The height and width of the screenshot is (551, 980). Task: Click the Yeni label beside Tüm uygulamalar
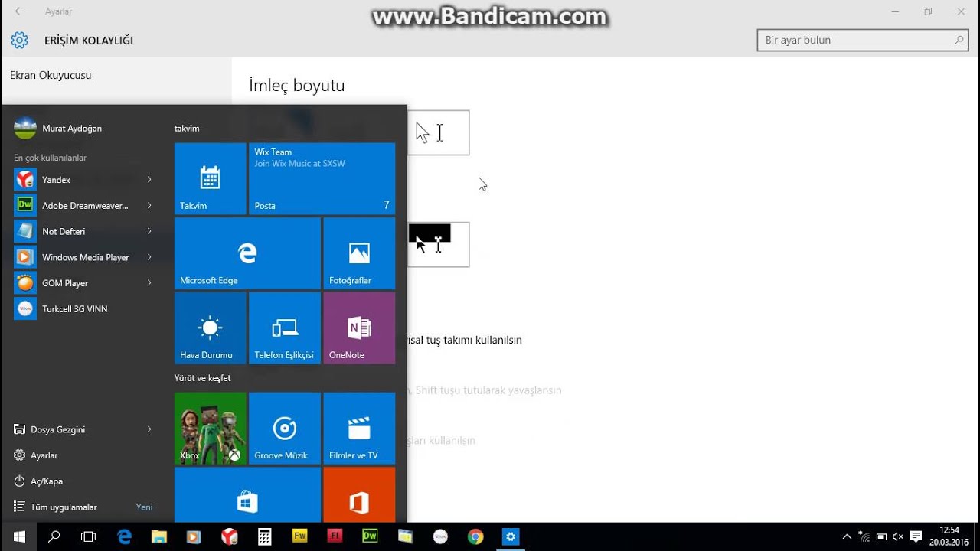pyautogui.click(x=145, y=507)
